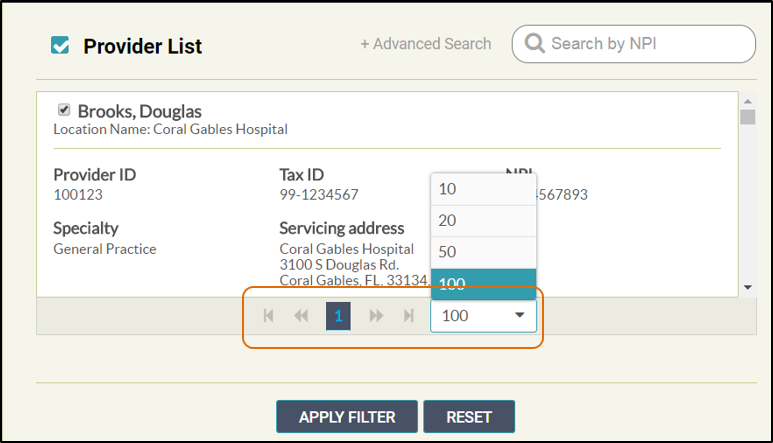The height and width of the screenshot is (443, 773).
Task: Toggle the Provider List checkbox
Action: [60, 45]
